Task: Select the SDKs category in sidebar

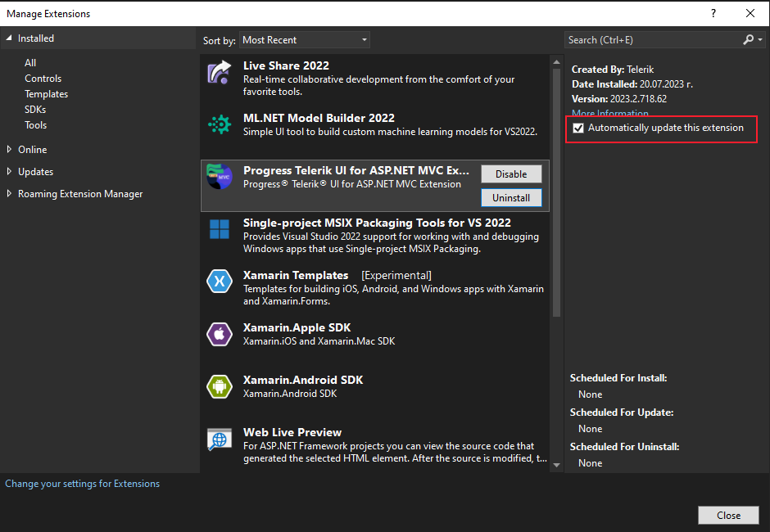Action: (x=35, y=110)
